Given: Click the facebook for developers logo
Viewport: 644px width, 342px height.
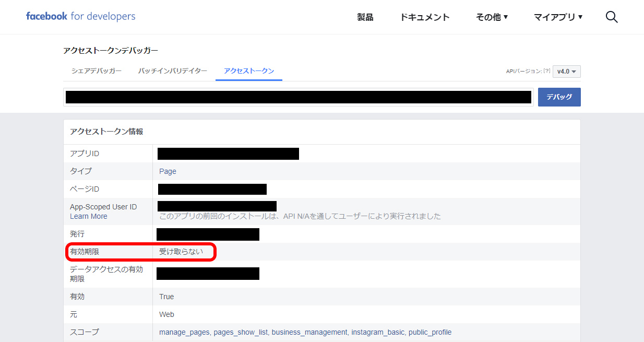Looking at the screenshot, I should 80,16.
